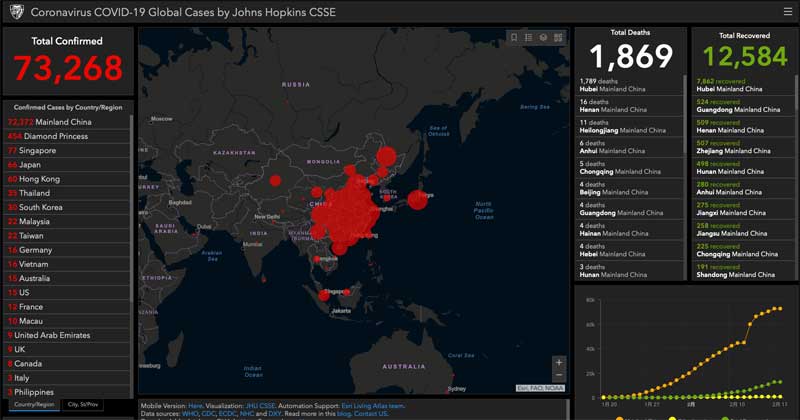This screenshot has width=800, height=420.
Task: Select Italy in the country list
Action: pyautogui.click(x=67, y=378)
